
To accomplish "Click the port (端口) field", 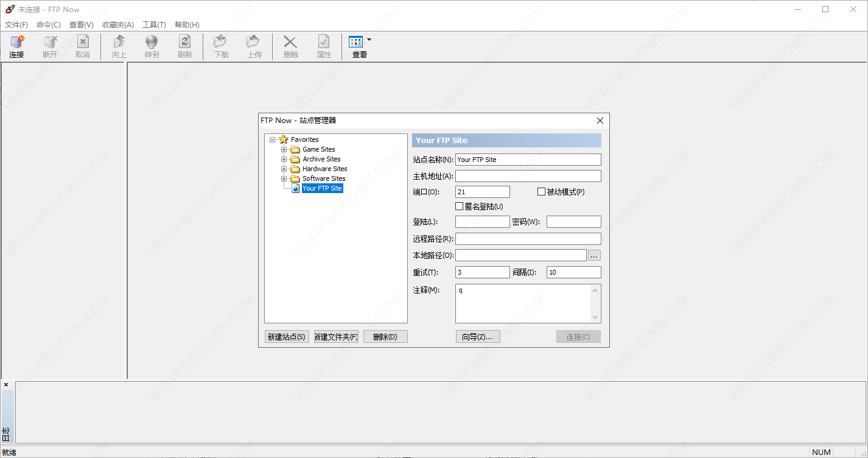I will [483, 192].
